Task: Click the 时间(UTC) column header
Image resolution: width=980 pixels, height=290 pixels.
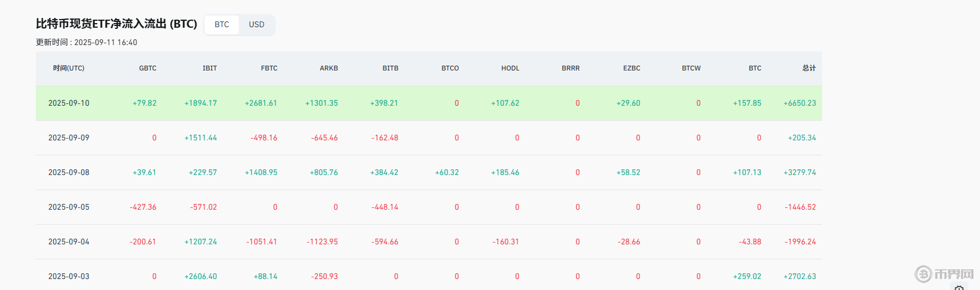Action: tap(69, 68)
